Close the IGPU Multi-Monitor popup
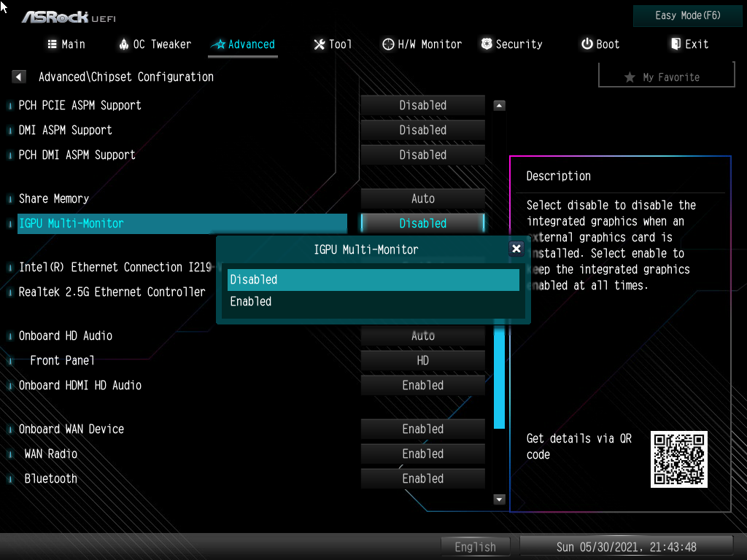This screenshot has height=560, width=747. coord(516,248)
